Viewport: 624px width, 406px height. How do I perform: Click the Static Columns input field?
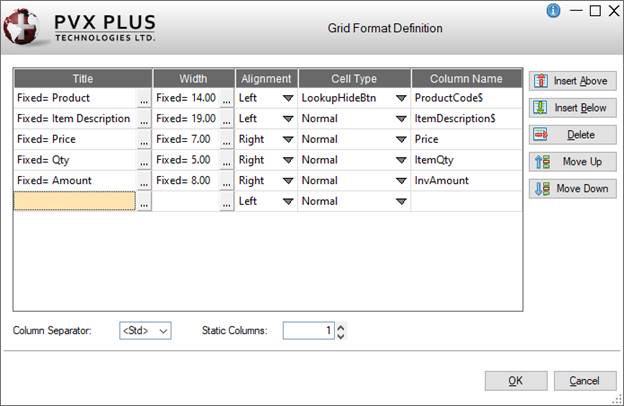(x=308, y=330)
